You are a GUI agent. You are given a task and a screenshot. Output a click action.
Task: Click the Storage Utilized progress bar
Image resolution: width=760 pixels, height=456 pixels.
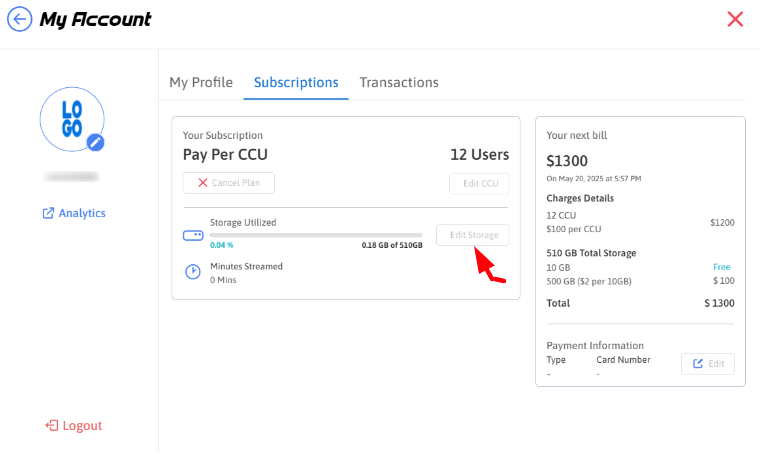(x=315, y=235)
